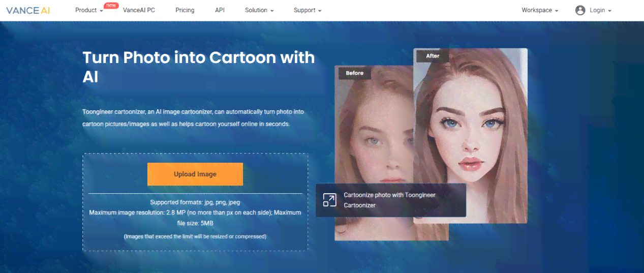This screenshot has height=273, width=644.
Task: Open the Product dropdown menu
Action: pyautogui.click(x=89, y=10)
